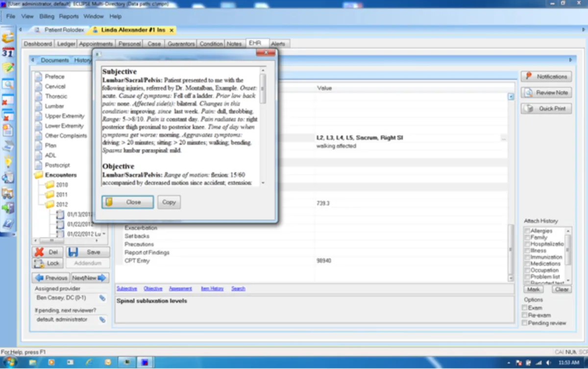Viewport: 588px width, 369px height.
Task: Click the Assigned provider field Ben Casey
Action: point(66,298)
